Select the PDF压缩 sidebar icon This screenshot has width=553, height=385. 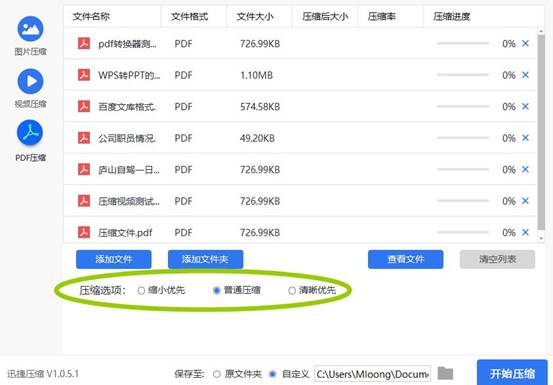click(x=30, y=133)
